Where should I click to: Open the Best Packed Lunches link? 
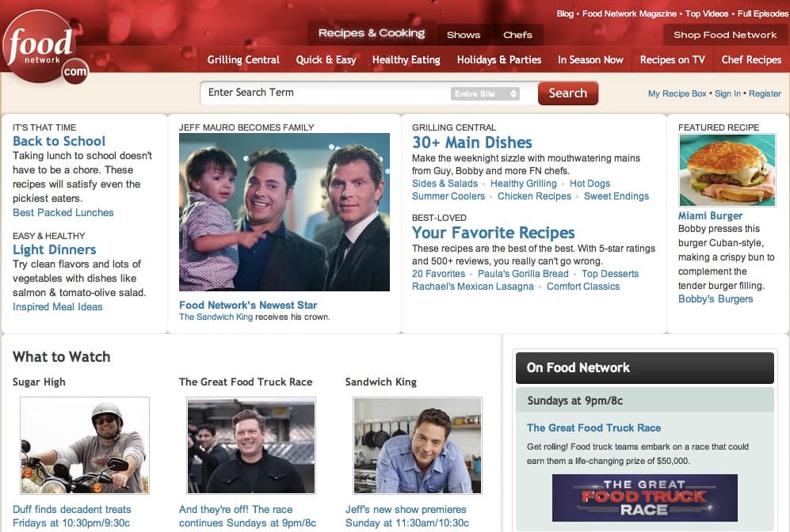pyautogui.click(x=63, y=212)
